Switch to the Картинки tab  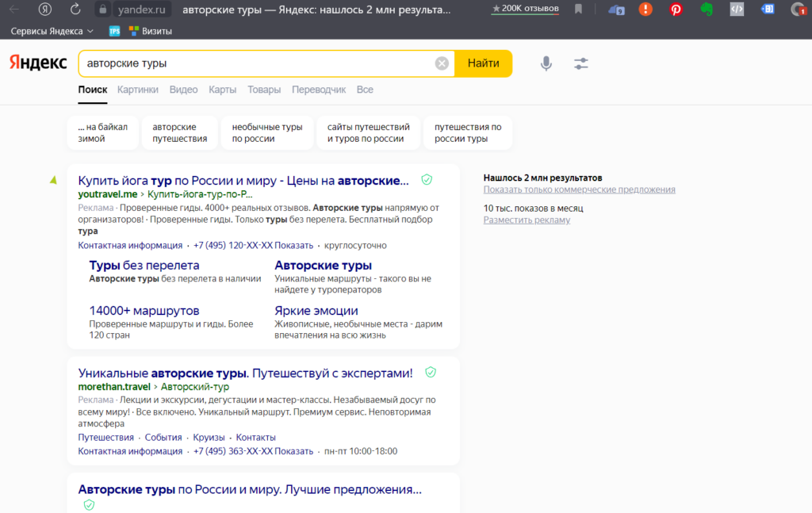(x=138, y=90)
